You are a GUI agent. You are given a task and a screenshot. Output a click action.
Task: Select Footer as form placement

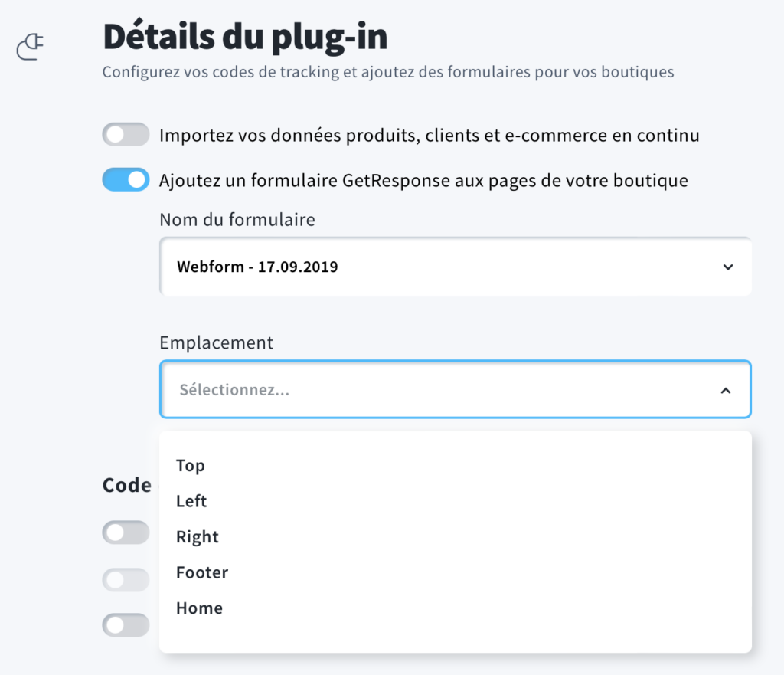click(202, 572)
